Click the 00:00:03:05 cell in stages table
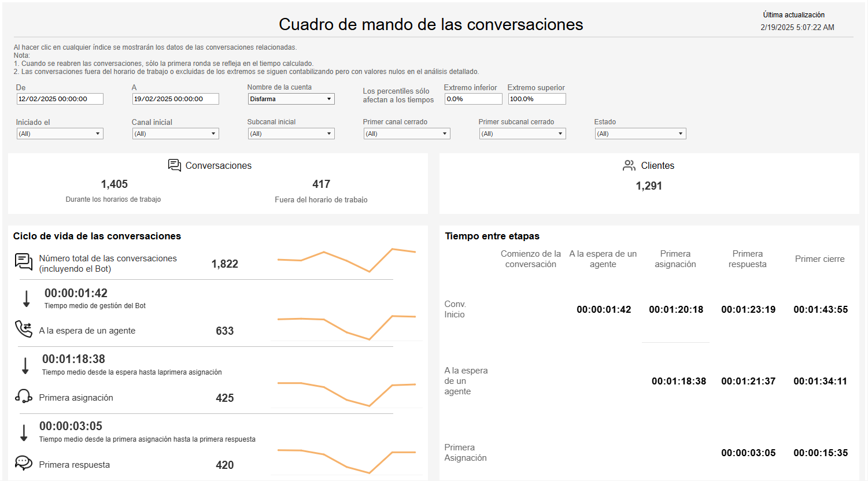This screenshot has width=868, height=481. coord(748,453)
